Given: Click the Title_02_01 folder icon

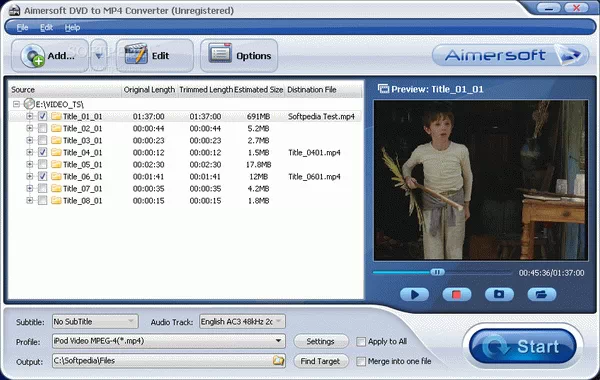Looking at the screenshot, I should tap(56, 128).
